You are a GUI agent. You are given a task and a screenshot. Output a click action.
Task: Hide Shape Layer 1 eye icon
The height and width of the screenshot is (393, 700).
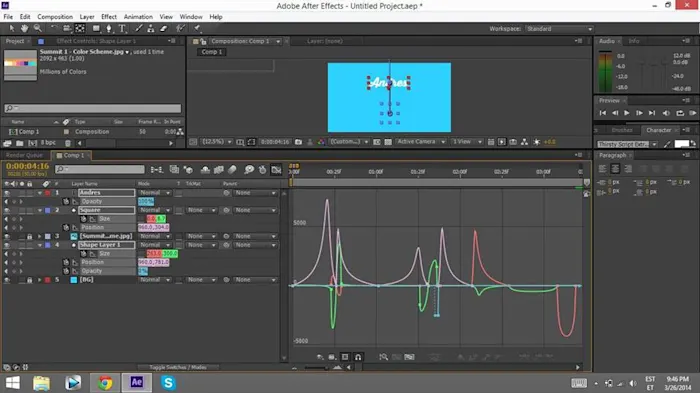coord(7,245)
